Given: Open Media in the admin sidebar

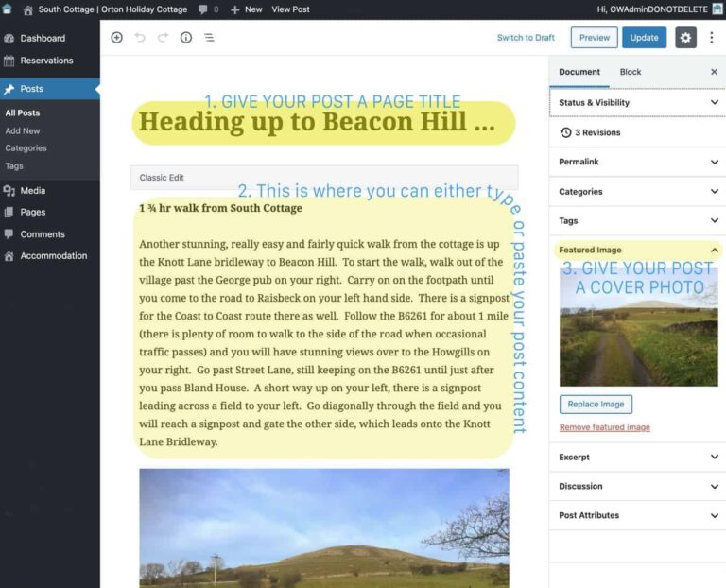Looking at the screenshot, I should tap(32, 190).
